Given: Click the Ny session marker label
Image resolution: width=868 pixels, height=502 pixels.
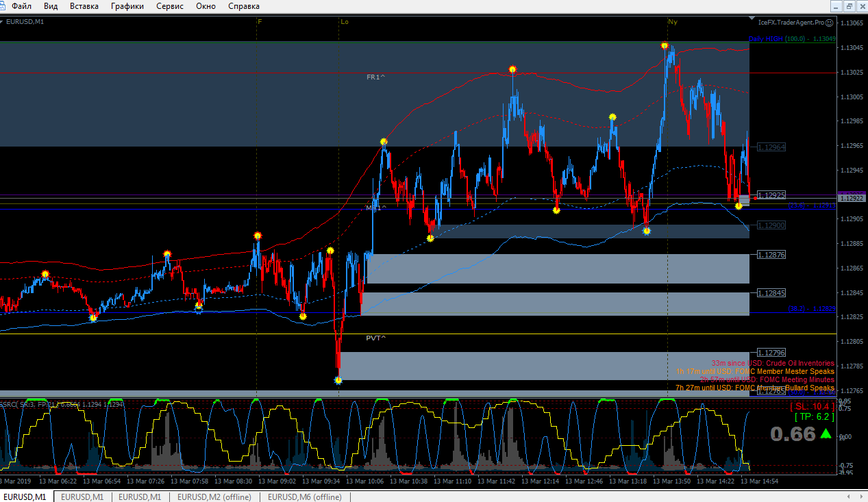Looking at the screenshot, I should point(673,22).
